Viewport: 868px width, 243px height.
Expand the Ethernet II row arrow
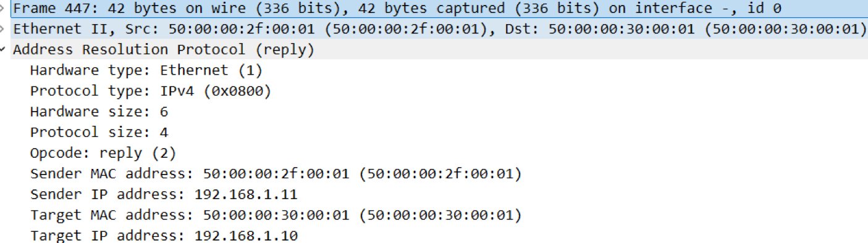pyautogui.click(x=4, y=30)
